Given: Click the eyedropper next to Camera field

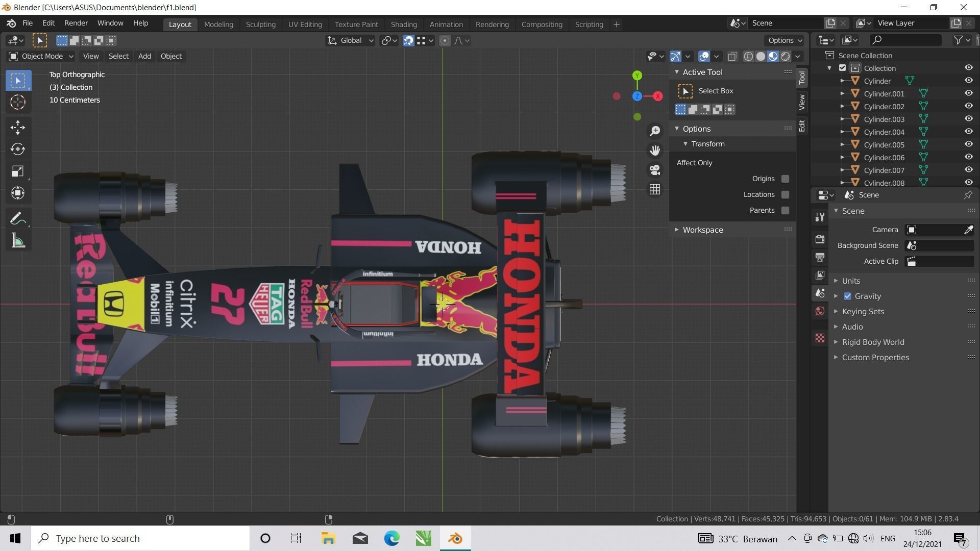Looking at the screenshot, I should [968, 230].
